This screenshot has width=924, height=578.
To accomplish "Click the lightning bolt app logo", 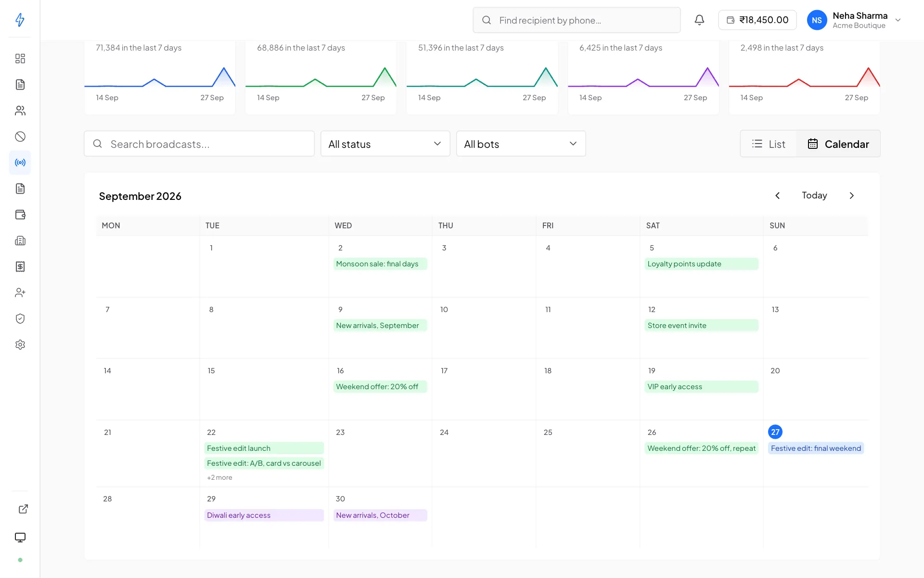I will coord(20,20).
